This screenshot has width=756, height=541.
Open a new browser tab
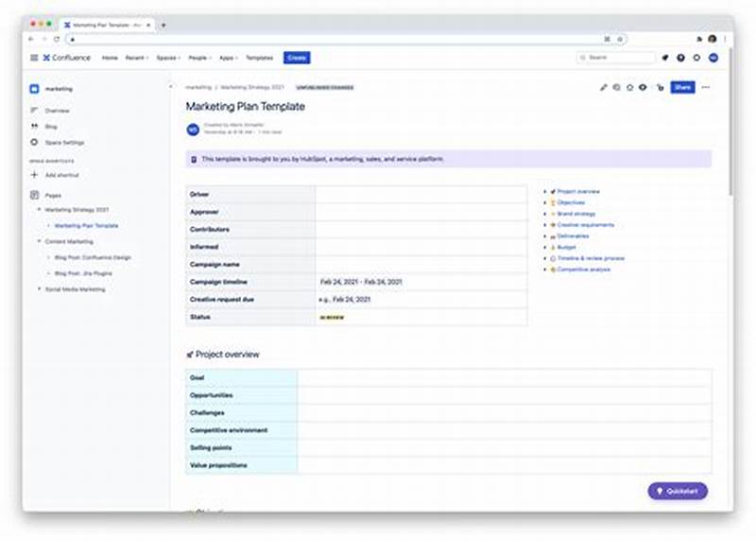(x=163, y=26)
